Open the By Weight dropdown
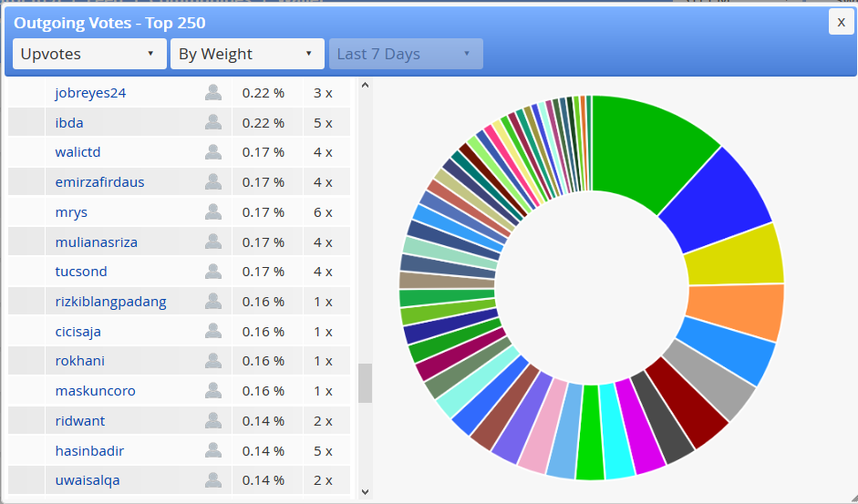Image resolution: width=858 pixels, height=504 pixels. (x=247, y=54)
